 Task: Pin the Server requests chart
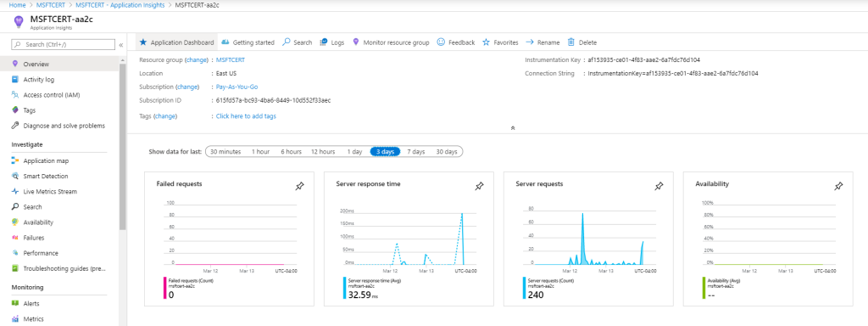click(659, 187)
